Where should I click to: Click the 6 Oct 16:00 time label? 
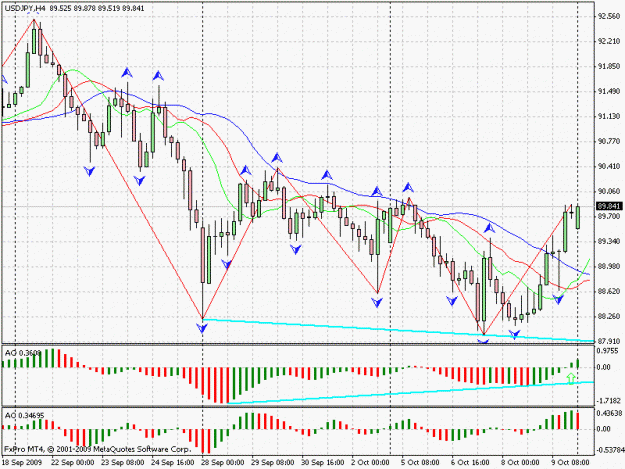(x=470, y=463)
